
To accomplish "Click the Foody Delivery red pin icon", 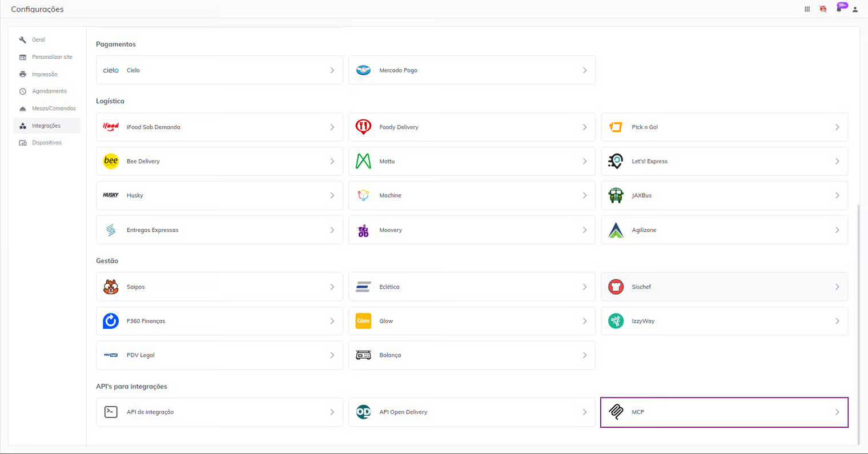I will 363,127.
